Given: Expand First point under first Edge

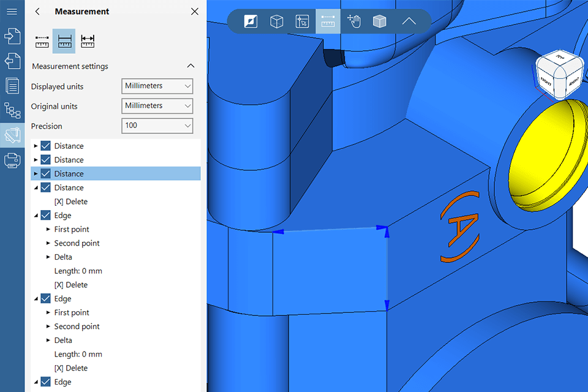Looking at the screenshot, I should click(x=49, y=229).
